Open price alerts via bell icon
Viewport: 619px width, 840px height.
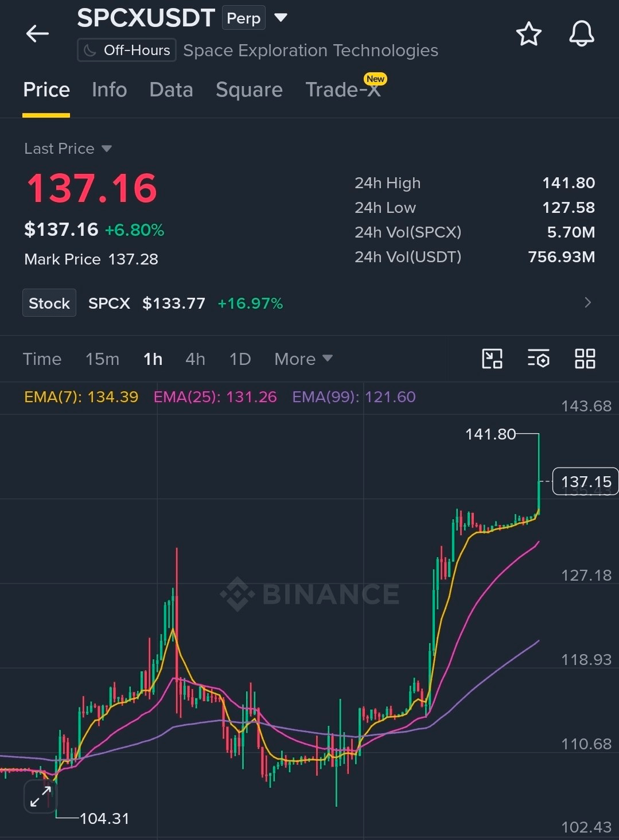pyautogui.click(x=581, y=34)
